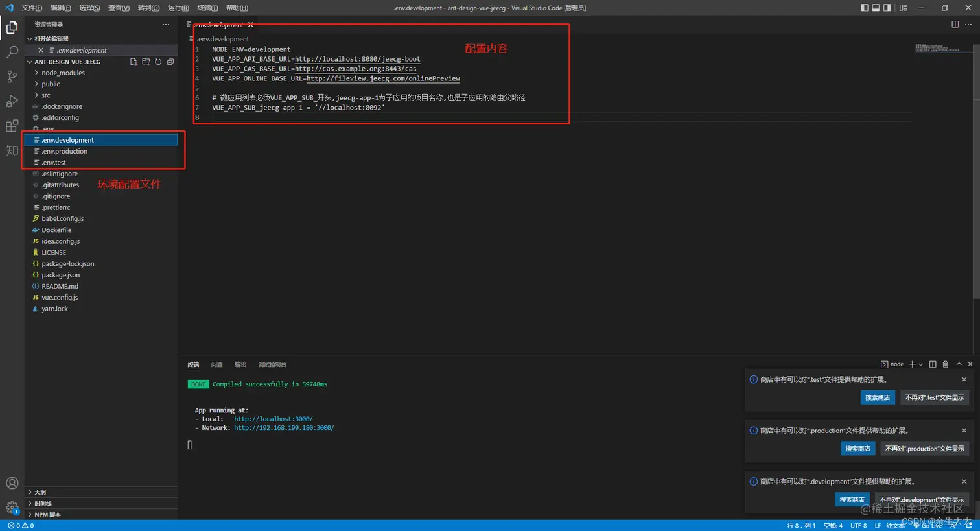Kill the terminal with trash icon
The width and height of the screenshot is (980, 531).
point(946,364)
